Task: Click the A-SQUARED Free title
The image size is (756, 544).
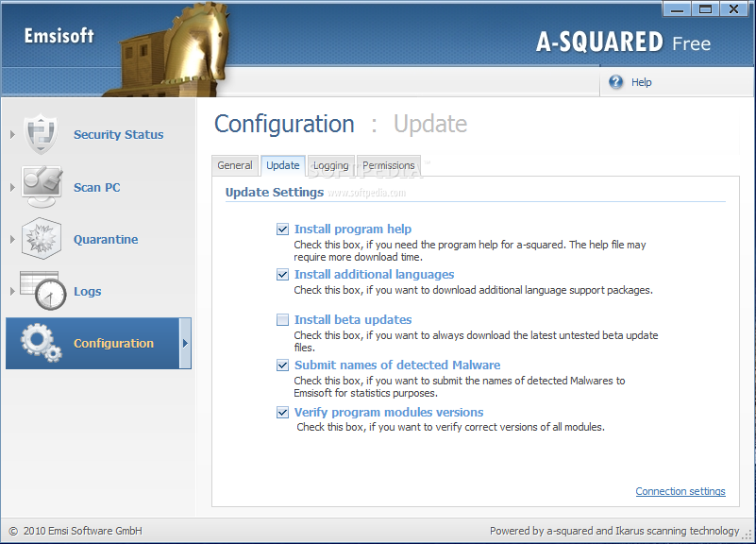Action: point(623,42)
